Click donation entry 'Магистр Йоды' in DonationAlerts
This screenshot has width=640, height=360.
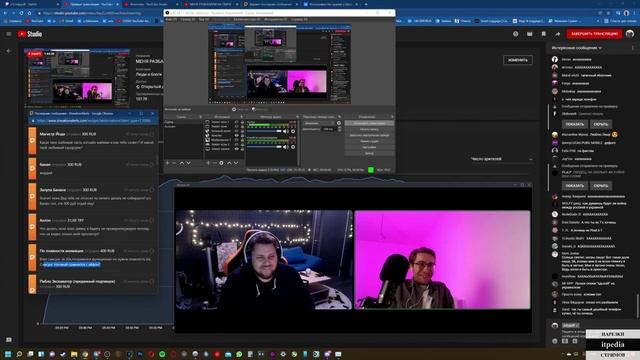point(92,140)
